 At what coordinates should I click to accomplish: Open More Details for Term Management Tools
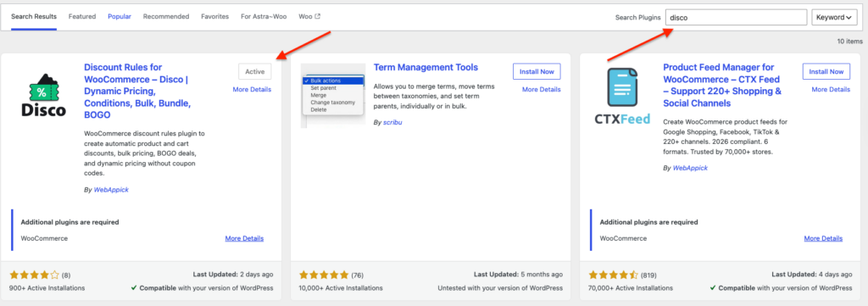point(542,89)
